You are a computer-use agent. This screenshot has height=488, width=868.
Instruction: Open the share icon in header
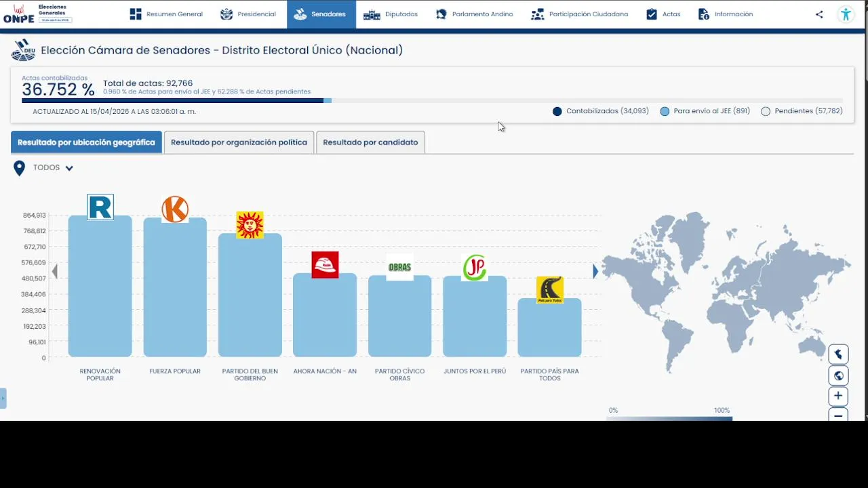(819, 14)
